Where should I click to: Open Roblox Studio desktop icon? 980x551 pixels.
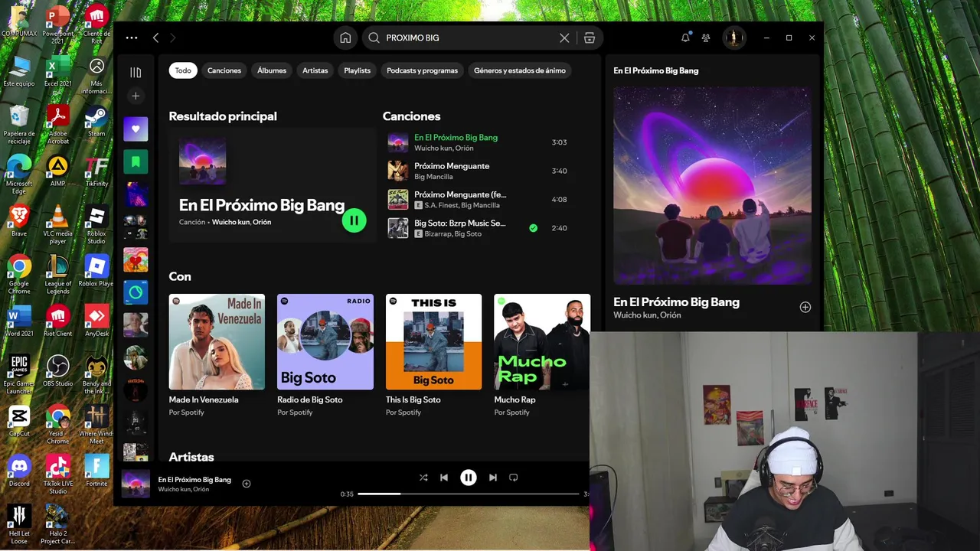click(x=96, y=225)
